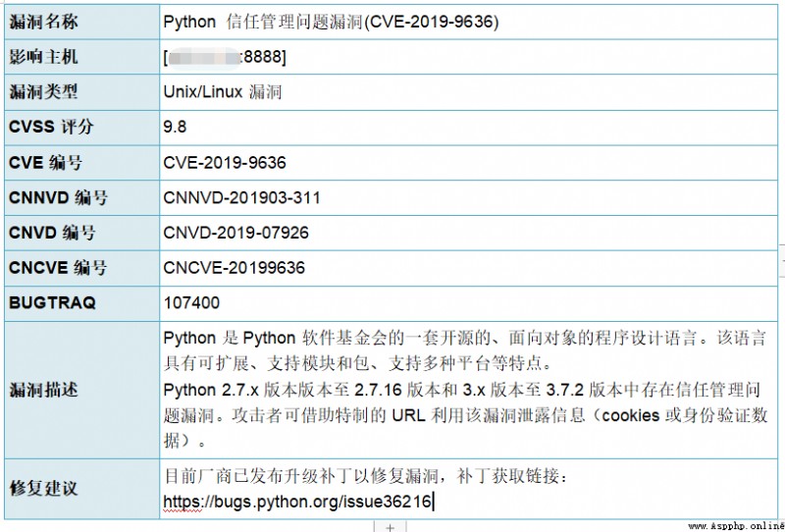Select the title 'Python 信任管理问题漏洞(CVE-2019-9636)'

[x=331, y=22]
